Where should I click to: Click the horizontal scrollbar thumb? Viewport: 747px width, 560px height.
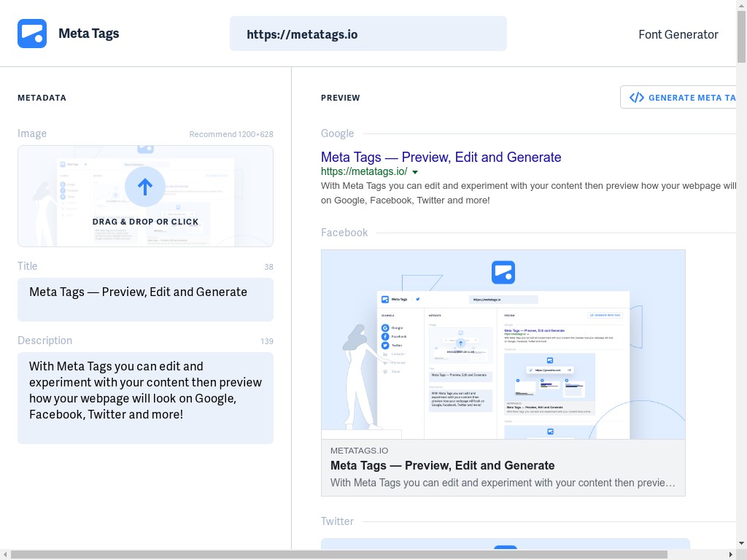(x=339, y=554)
